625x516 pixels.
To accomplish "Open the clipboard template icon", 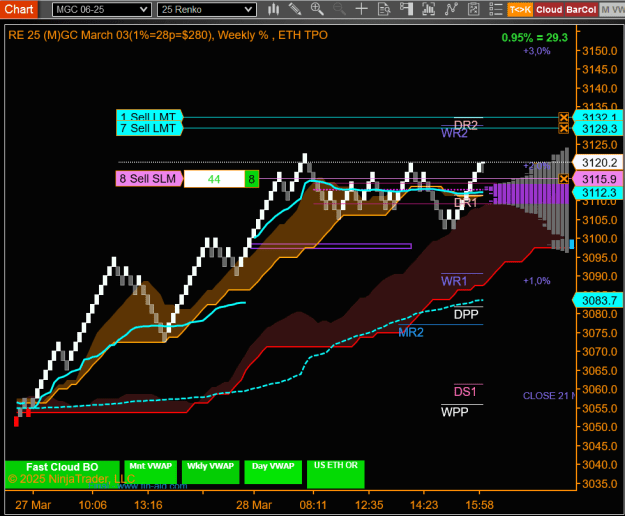I will tap(473, 9).
